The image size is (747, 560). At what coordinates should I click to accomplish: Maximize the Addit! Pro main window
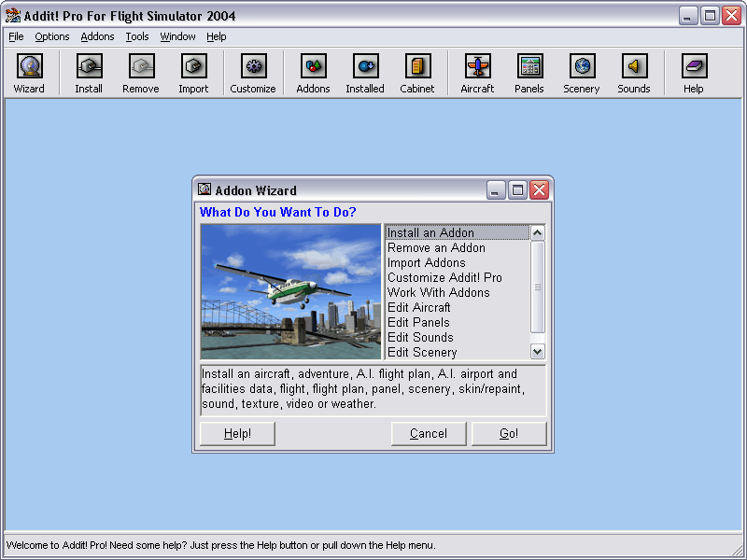(x=710, y=16)
